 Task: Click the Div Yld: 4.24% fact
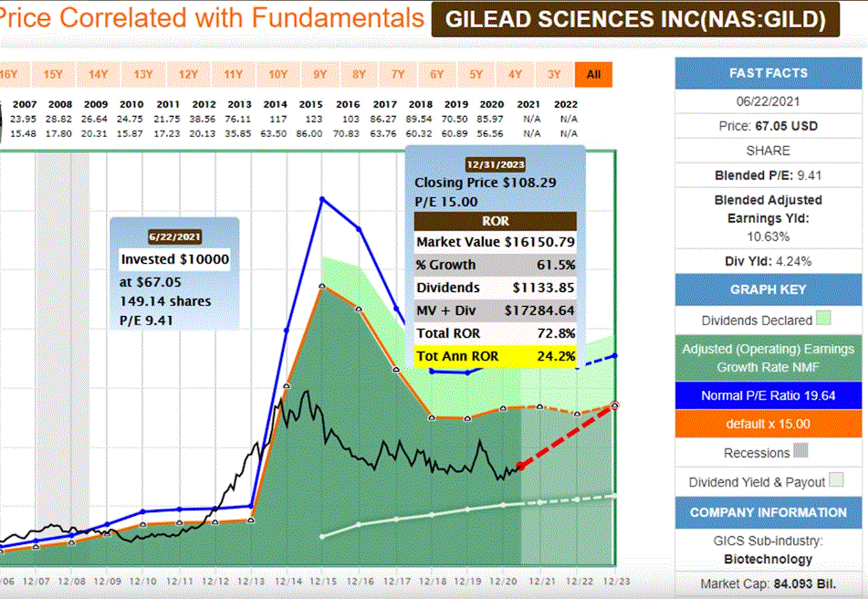tap(769, 261)
